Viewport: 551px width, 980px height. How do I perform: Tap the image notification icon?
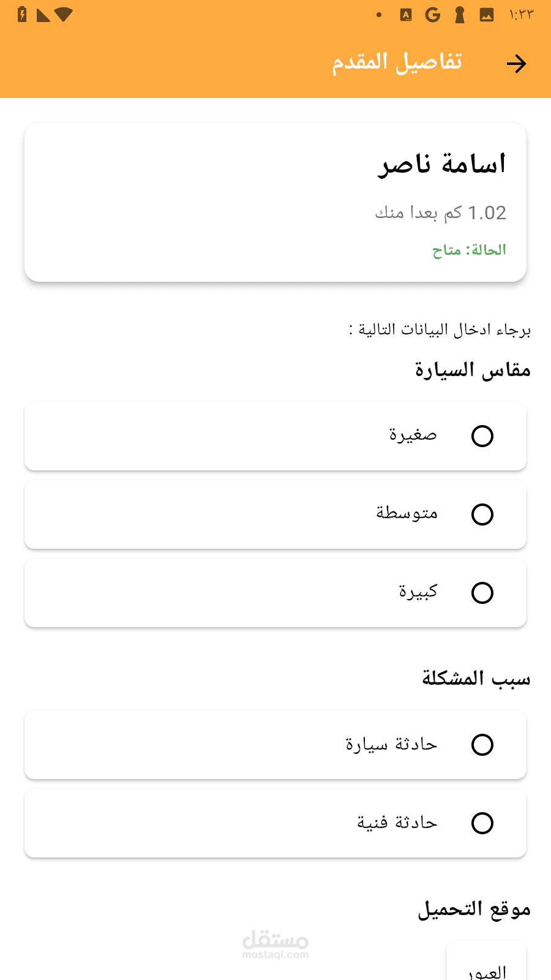pyautogui.click(x=487, y=15)
